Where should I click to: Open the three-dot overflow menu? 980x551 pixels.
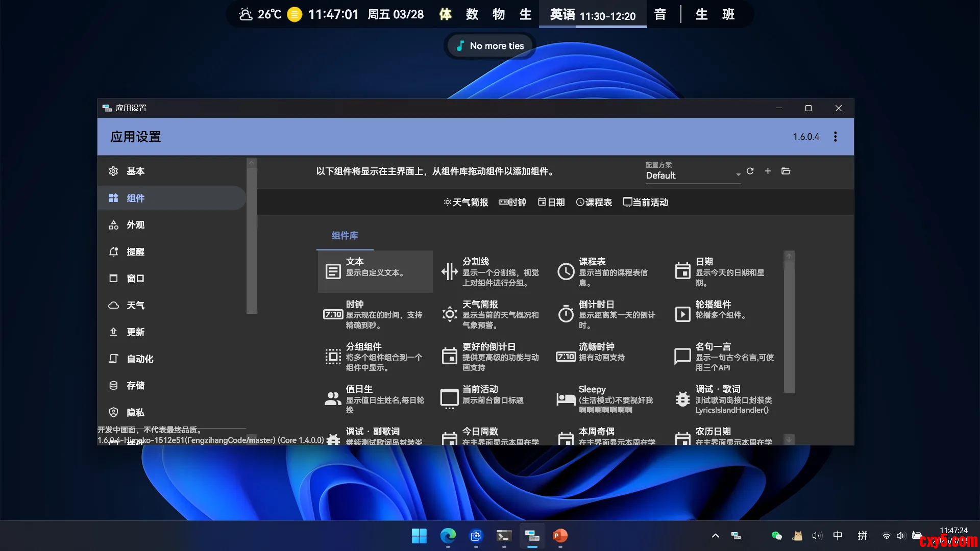(835, 137)
